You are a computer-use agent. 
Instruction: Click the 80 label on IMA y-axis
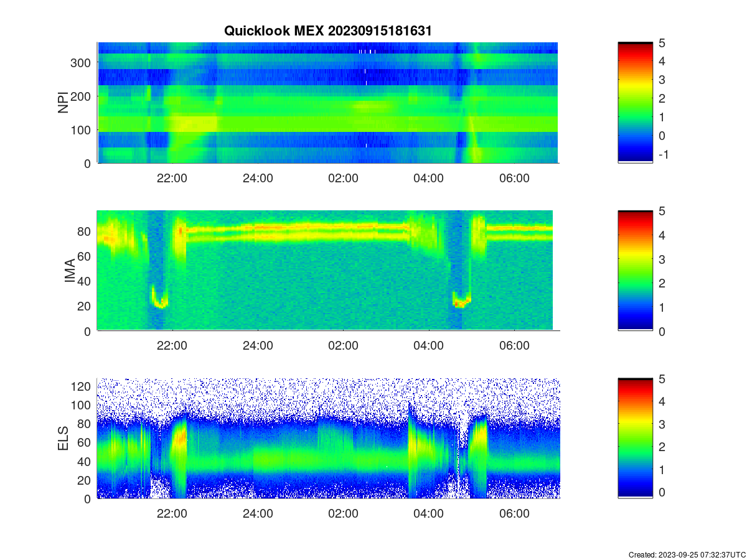[x=85, y=231]
